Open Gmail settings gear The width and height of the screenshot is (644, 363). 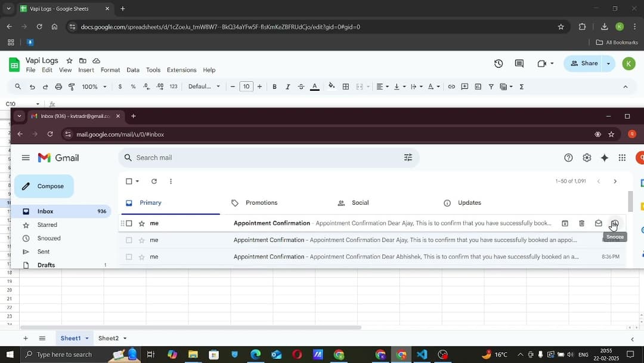(x=587, y=158)
